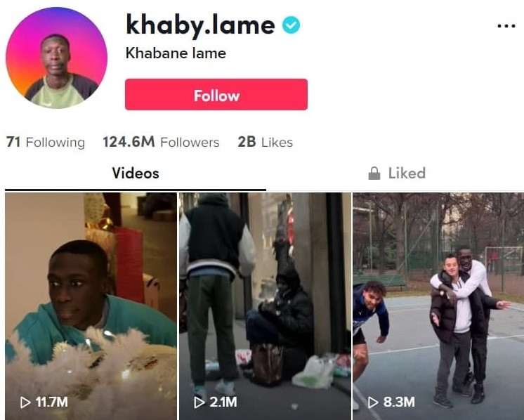Image resolution: width=524 pixels, height=420 pixels.
Task: Open the video with Christmas decorations thumbnail
Action: point(91,306)
